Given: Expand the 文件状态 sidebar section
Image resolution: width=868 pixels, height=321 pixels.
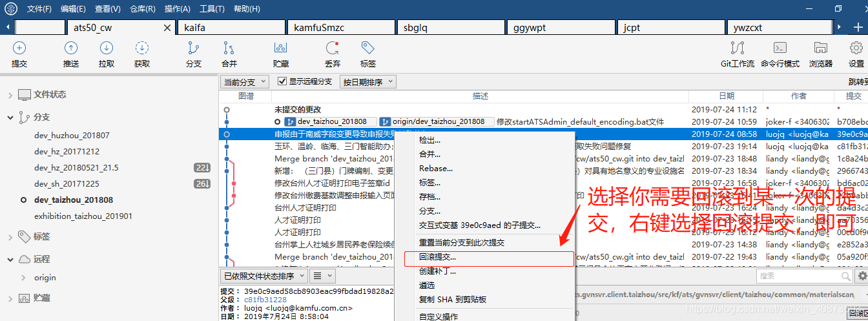Looking at the screenshot, I should click(x=10, y=95).
